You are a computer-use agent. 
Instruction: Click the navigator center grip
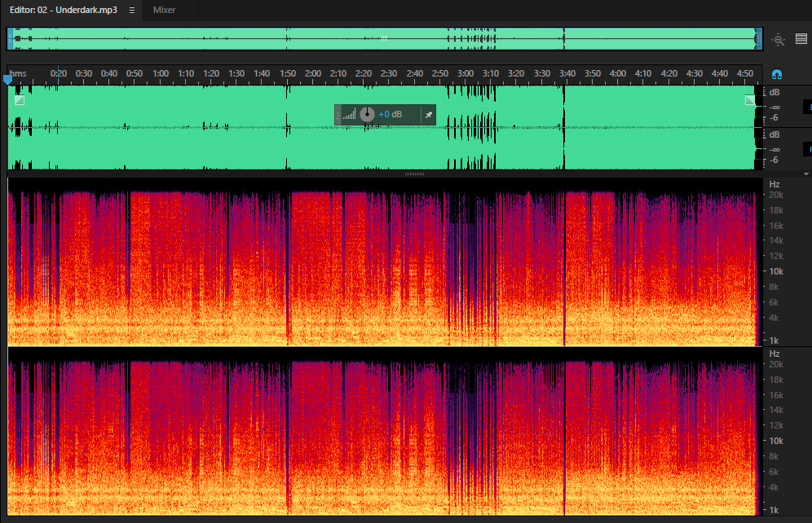[x=384, y=38]
